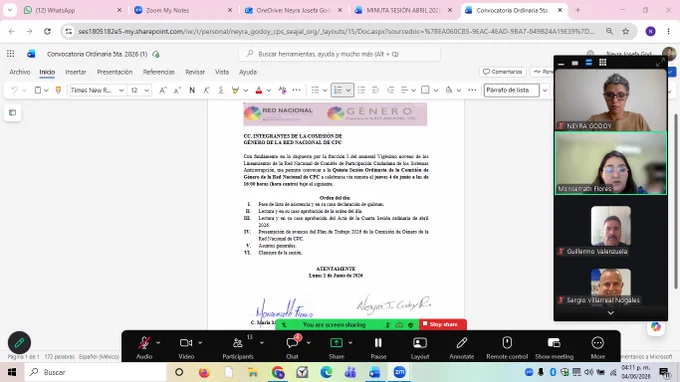Apply the red font color
Image resolution: width=680 pixels, height=382 pixels.
(x=259, y=90)
